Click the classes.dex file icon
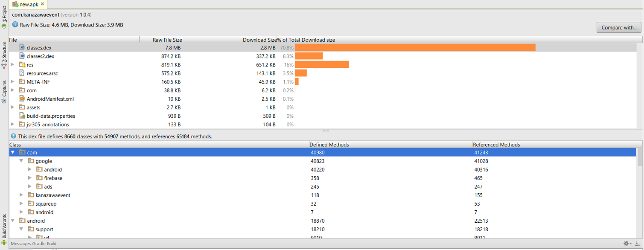 [23, 47]
